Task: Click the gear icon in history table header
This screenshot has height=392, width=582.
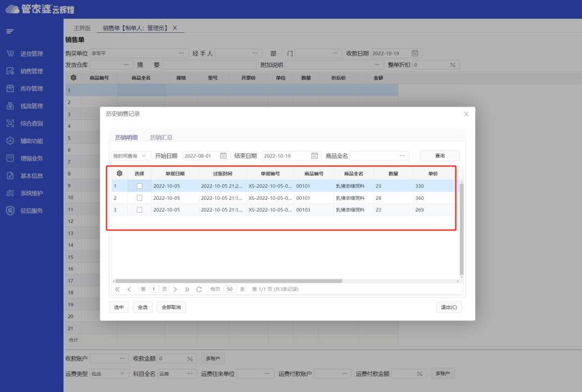Action: pyautogui.click(x=119, y=173)
